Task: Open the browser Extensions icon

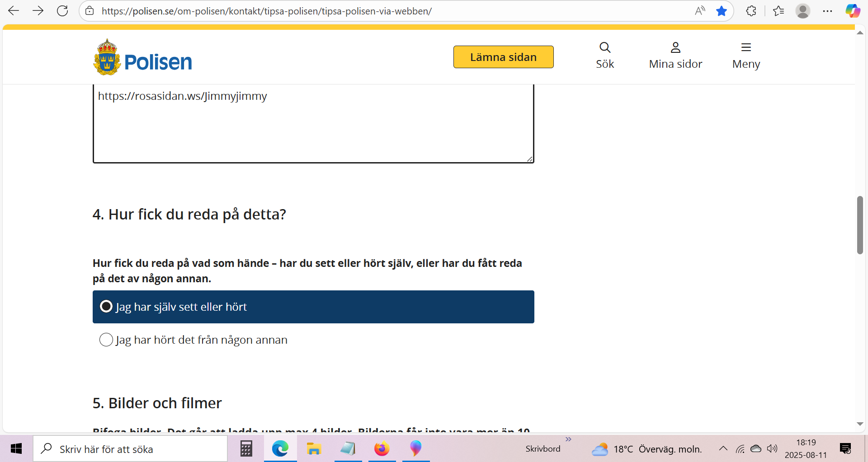Action: (x=751, y=11)
